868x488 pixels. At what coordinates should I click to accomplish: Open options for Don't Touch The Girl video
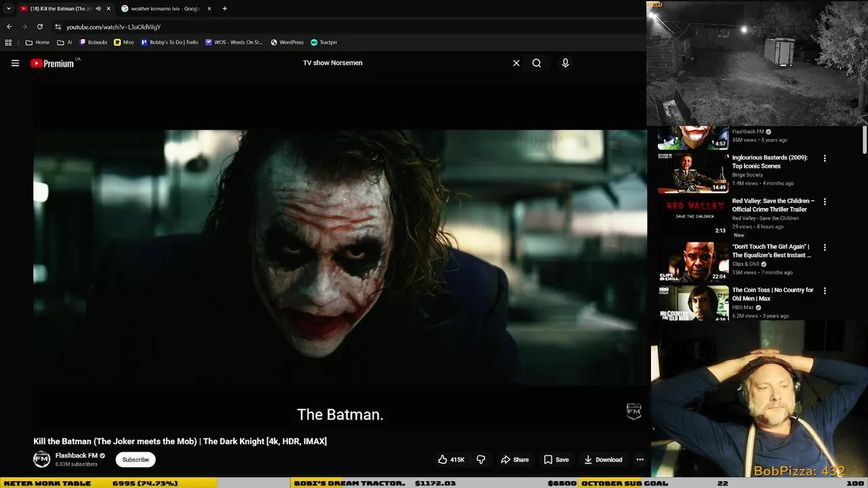coord(825,248)
